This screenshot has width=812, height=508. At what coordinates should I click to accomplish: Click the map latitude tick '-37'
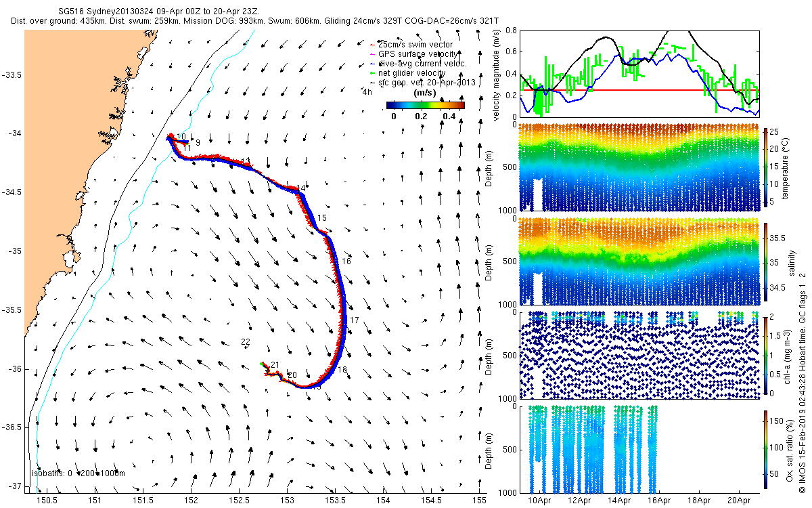point(14,486)
